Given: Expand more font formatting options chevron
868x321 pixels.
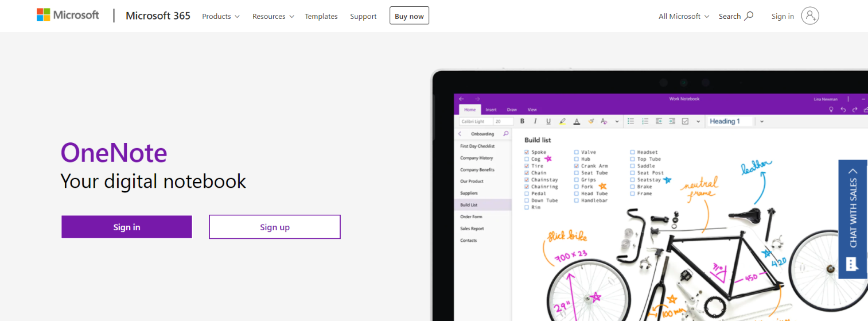Looking at the screenshot, I should pos(617,121).
